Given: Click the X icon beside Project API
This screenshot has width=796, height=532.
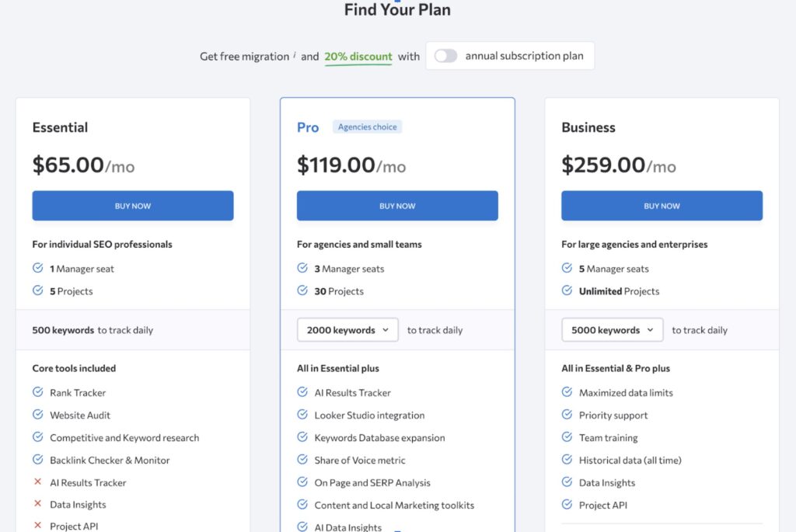Looking at the screenshot, I should pos(37,526).
